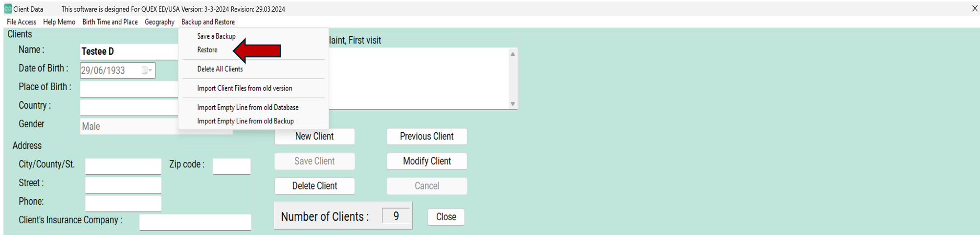Select Import Empty Line from old Database

pos(248,107)
